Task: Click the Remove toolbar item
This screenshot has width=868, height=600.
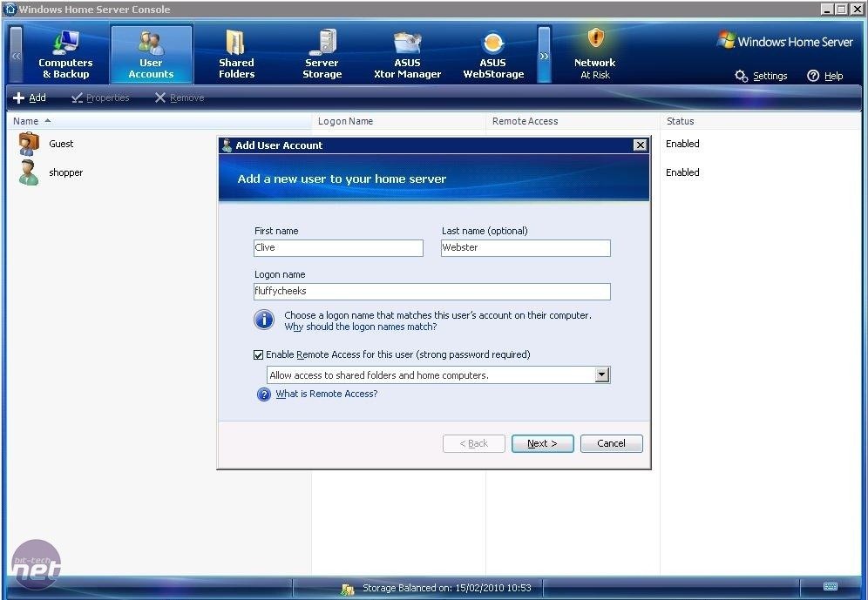Action: tap(180, 98)
